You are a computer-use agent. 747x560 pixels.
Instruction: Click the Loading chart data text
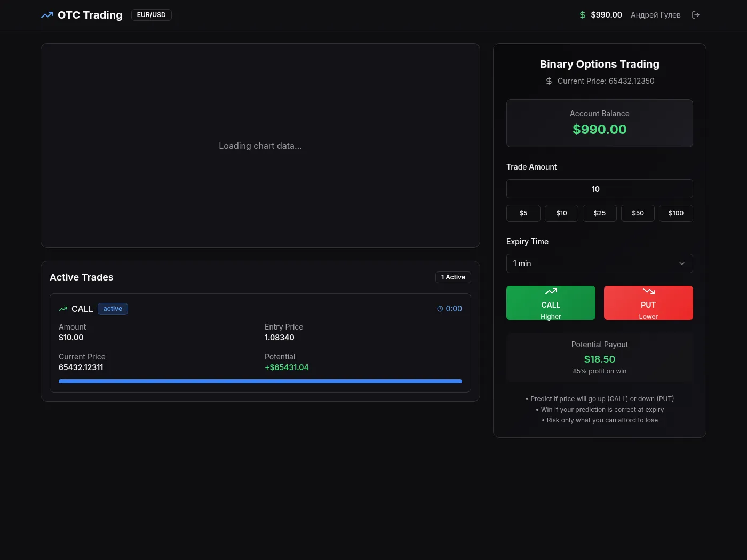point(260,146)
